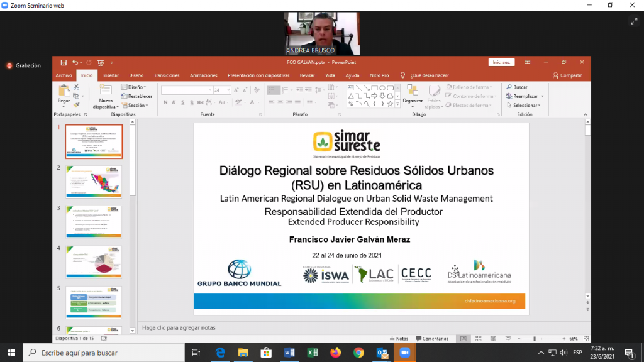Undo the last action in PowerPoint

pyautogui.click(x=75, y=63)
